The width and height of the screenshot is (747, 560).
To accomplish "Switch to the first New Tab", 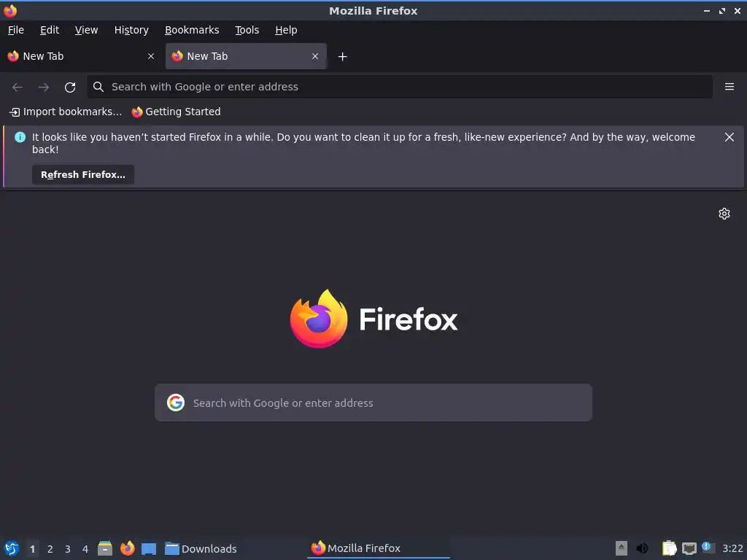I will 81,56.
